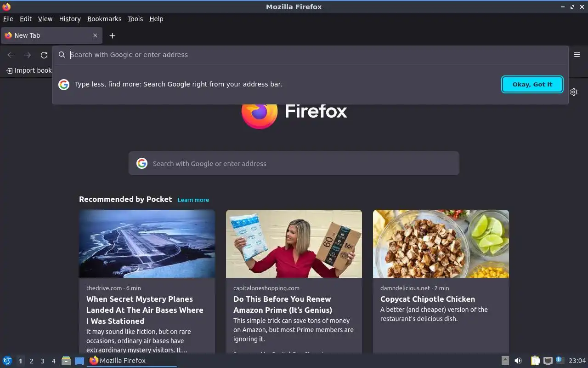Click the Forward arrow in navigation bar
Viewport: 588px width, 368px height.
pyautogui.click(x=28, y=55)
